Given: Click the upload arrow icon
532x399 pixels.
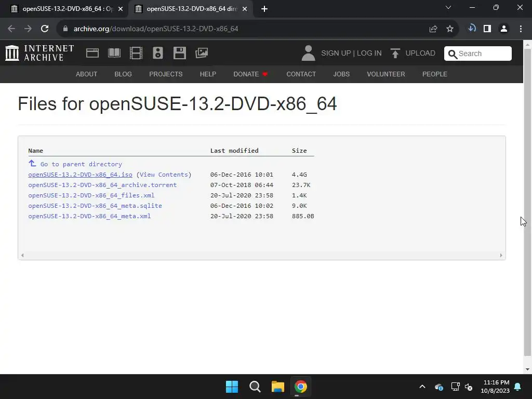Looking at the screenshot, I should 395,54.
